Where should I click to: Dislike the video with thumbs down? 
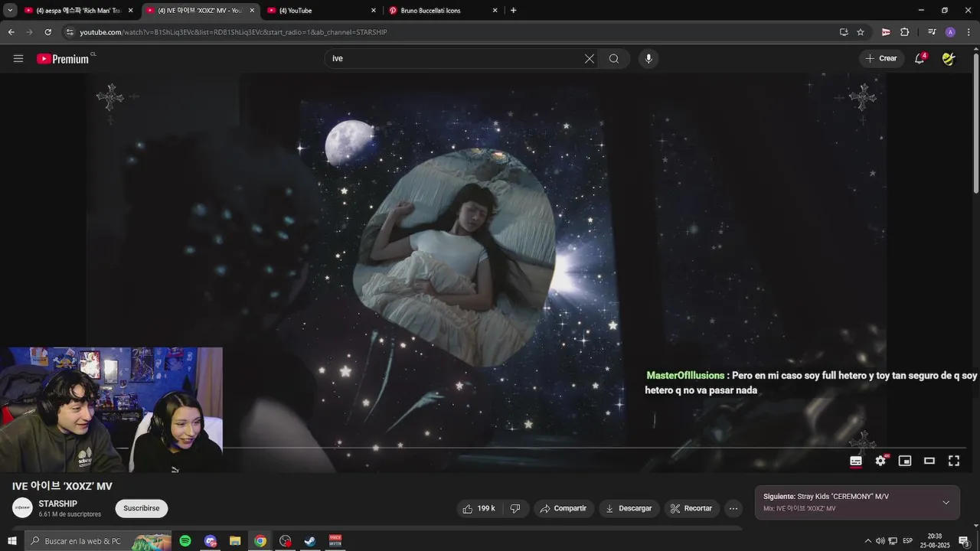(x=515, y=508)
